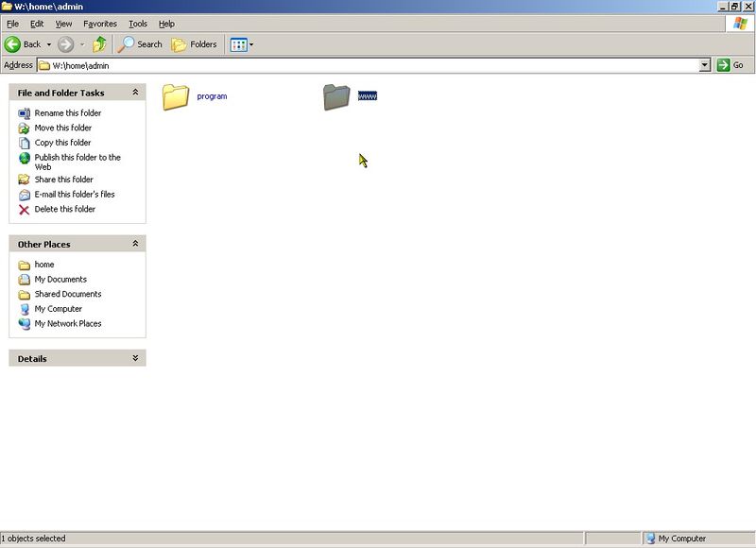Open the Edit menu

(37, 24)
